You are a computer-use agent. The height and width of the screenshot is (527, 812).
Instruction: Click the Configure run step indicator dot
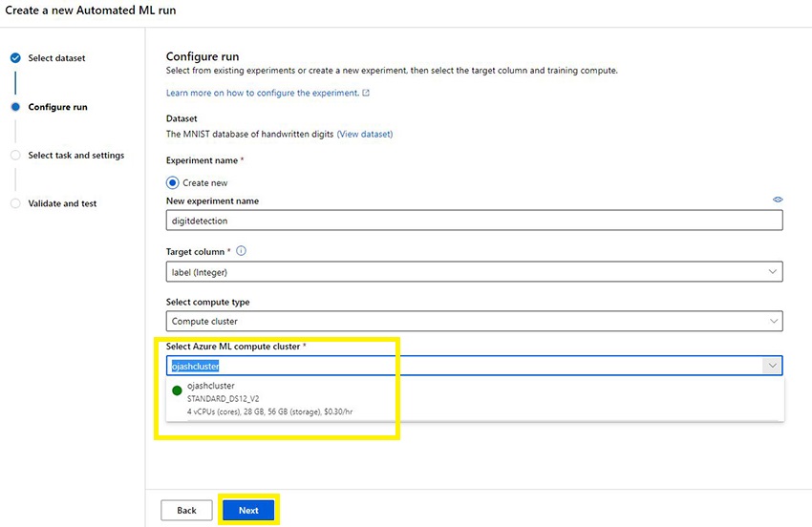click(x=15, y=107)
